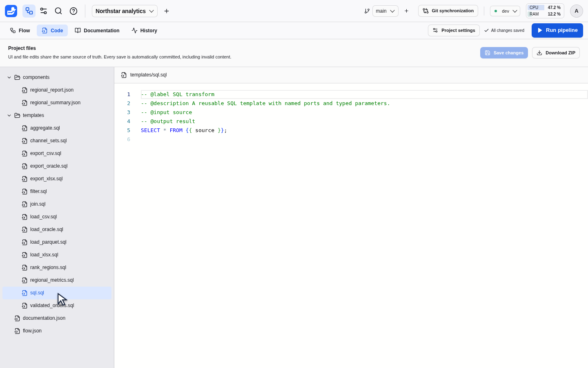Open CPU and RAM usage indicator
Image resolution: width=588 pixels, height=368 pixels.
(545, 11)
